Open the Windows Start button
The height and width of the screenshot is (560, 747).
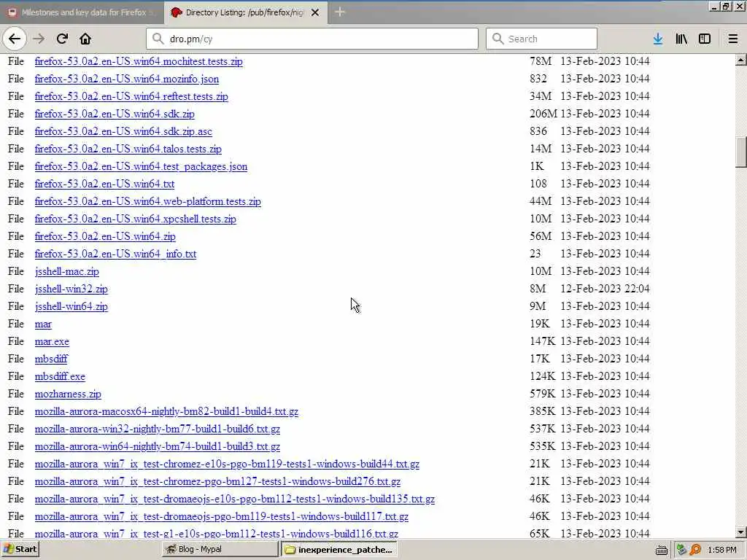[x=20, y=550]
